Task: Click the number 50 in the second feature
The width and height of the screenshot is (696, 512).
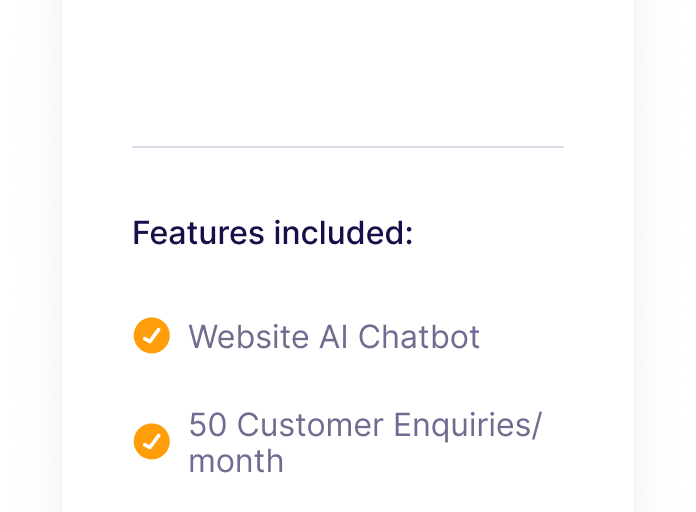Action: point(208,425)
